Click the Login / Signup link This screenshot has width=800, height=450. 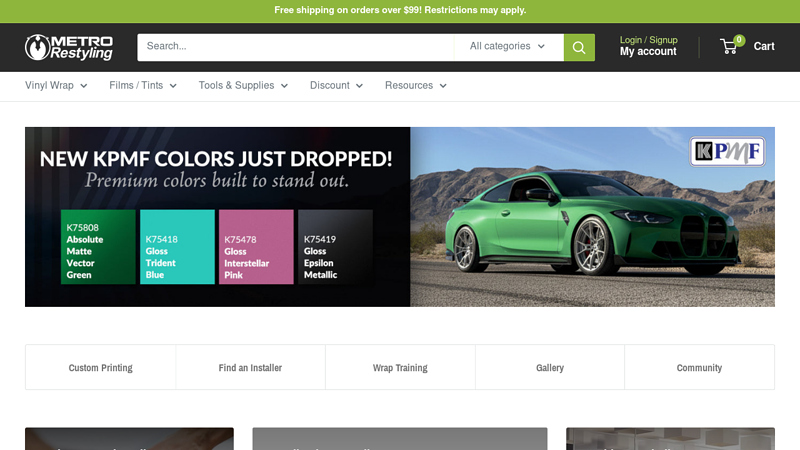[x=648, y=40]
